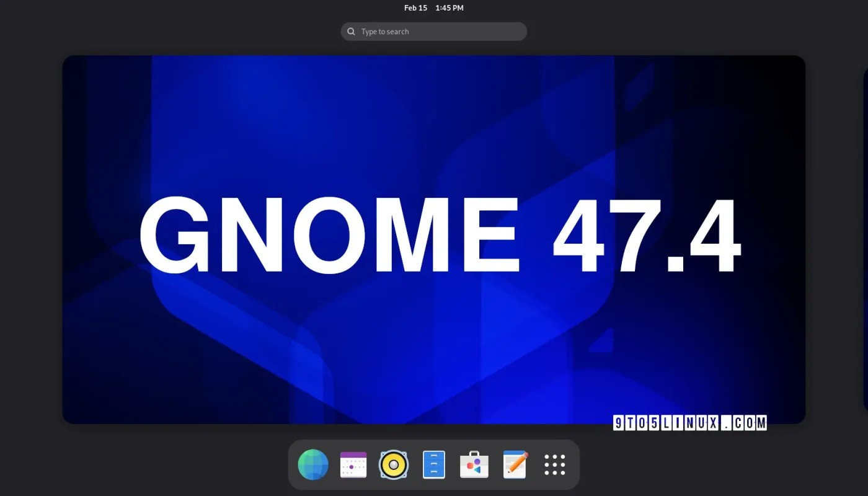Click the word 'GNOME' in the banner
Viewport: 868px width, 496px height.
click(329, 236)
